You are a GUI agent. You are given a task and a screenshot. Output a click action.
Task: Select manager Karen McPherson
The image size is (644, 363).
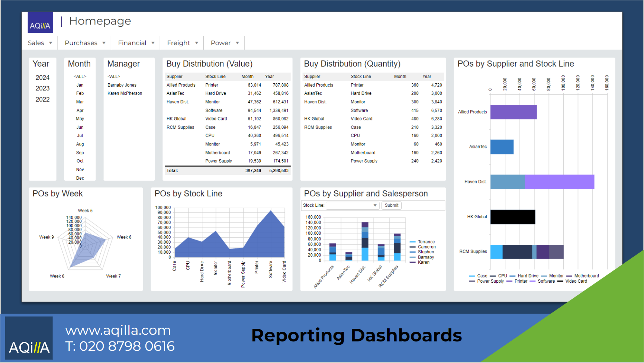click(125, 93)
